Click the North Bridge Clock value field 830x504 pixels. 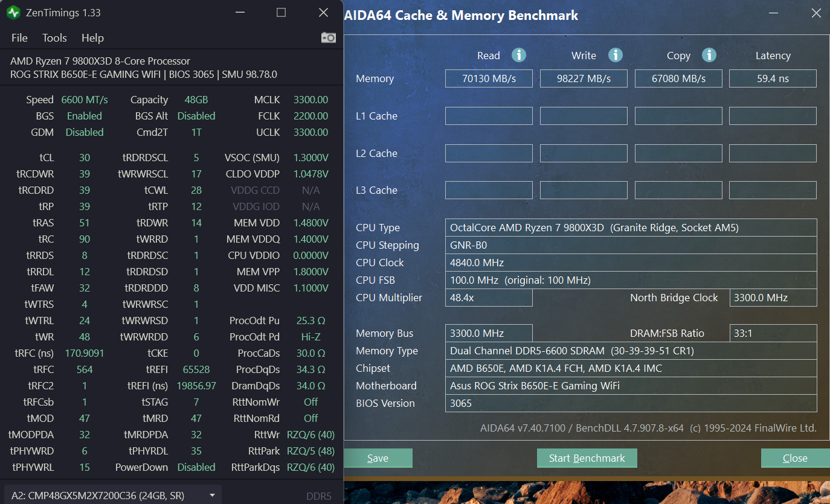pos(773,298)
